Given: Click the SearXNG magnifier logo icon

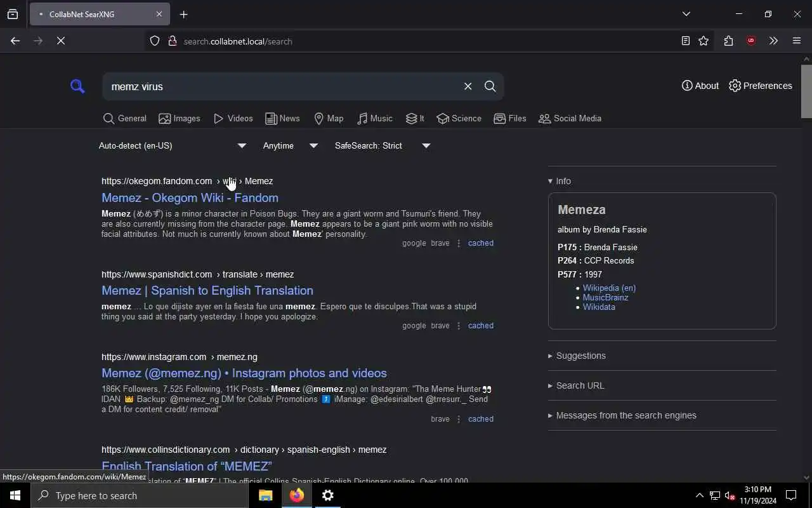Looking at the screenshot, I should tap(77, 86).
